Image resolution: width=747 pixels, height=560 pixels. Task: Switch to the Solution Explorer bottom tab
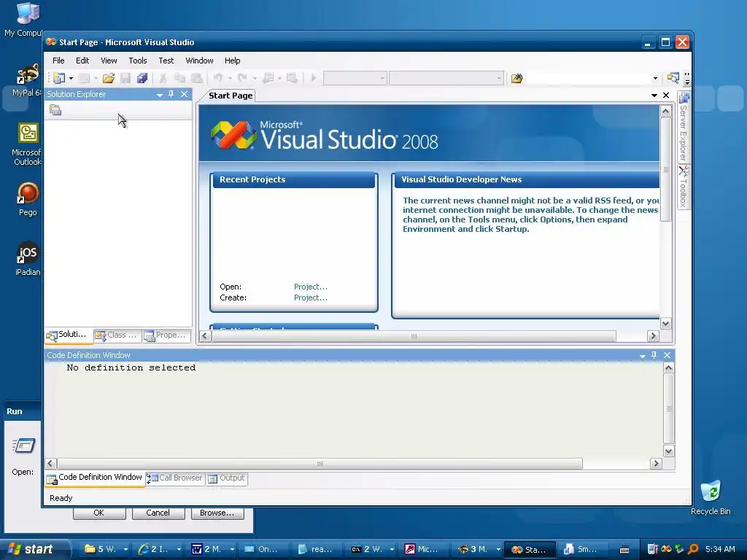69,335
